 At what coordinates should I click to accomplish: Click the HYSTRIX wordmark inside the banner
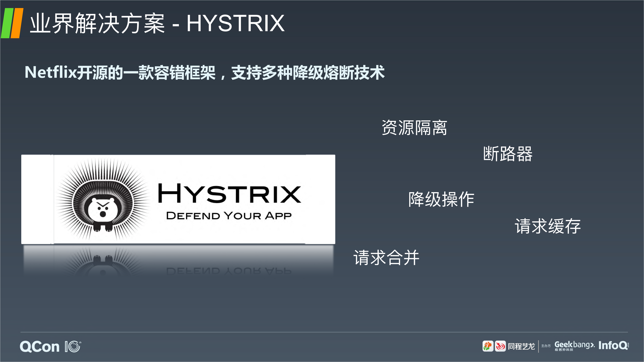(229, 192)
